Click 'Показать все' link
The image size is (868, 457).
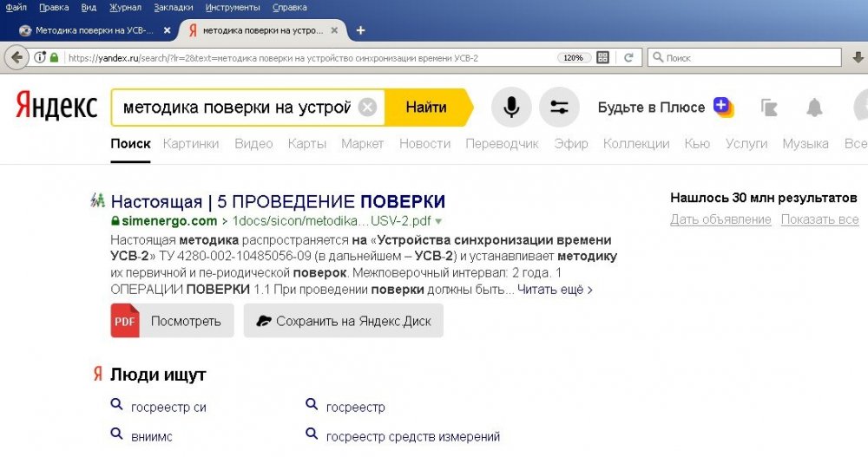820,219
